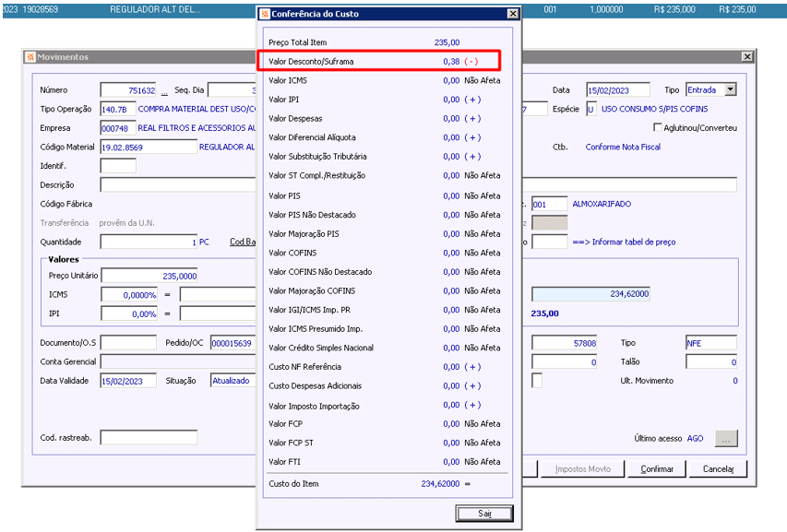The width and height of the screenshot is (787, 532).
Task: Click the Pedido/OC field 000015639
Action: pyautogui.click(x=233, y=343)
